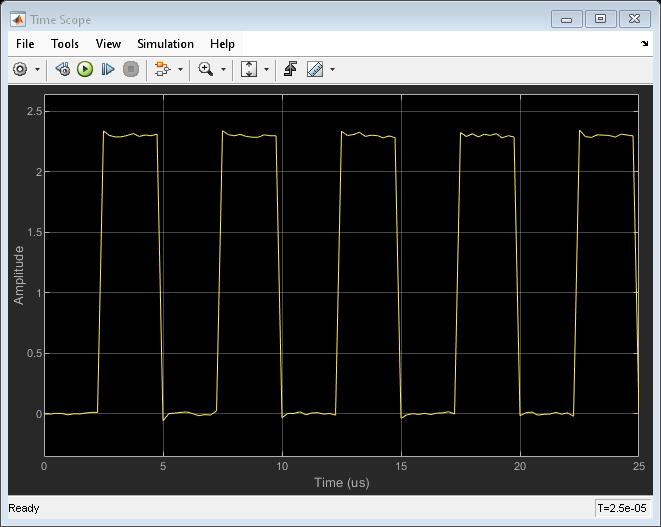Expand the axes scaling dropdown arrow

(266, 70)
